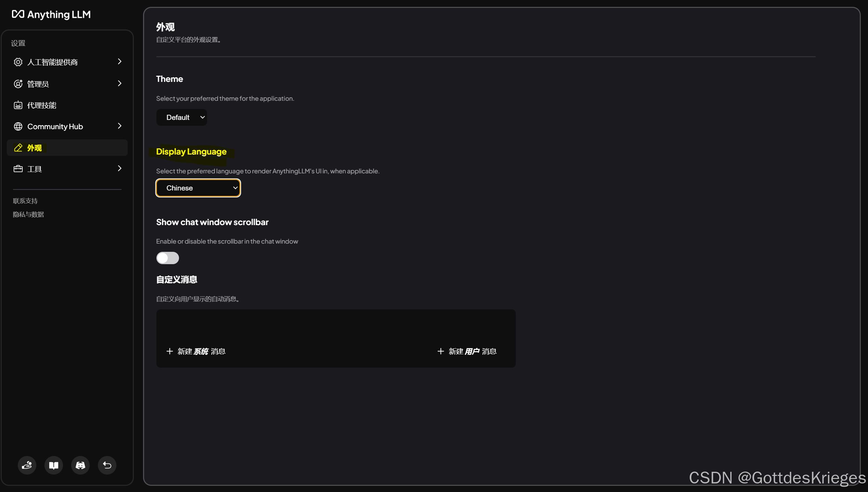Open the Discord community icon
Viewport: 868px width, 492px height.
point(80,465)
